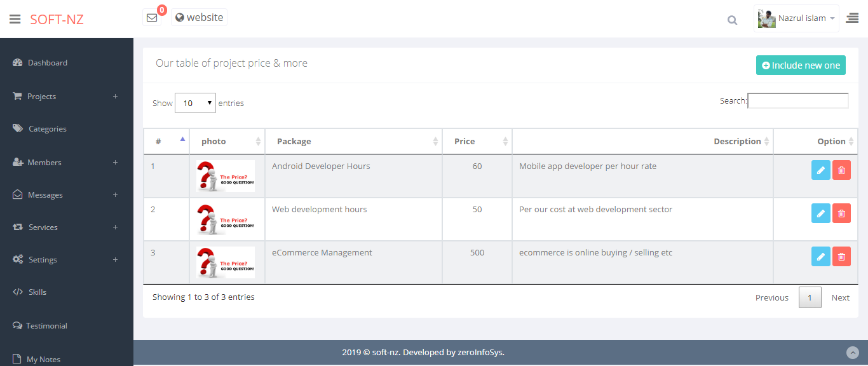This screenshot has width=868, height=366.
Task: Click the hamburger menu icon beside SOFT-NZ
Action: 15,19
